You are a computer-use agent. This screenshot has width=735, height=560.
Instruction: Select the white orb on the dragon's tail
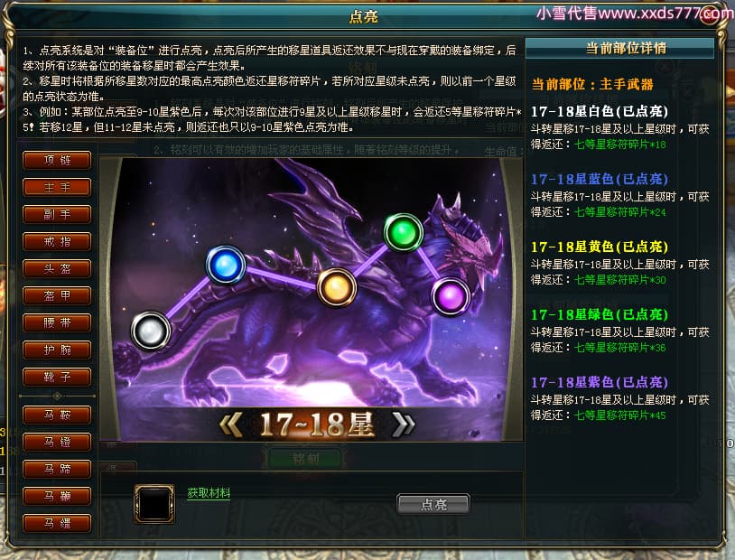[x=151, y=331]
